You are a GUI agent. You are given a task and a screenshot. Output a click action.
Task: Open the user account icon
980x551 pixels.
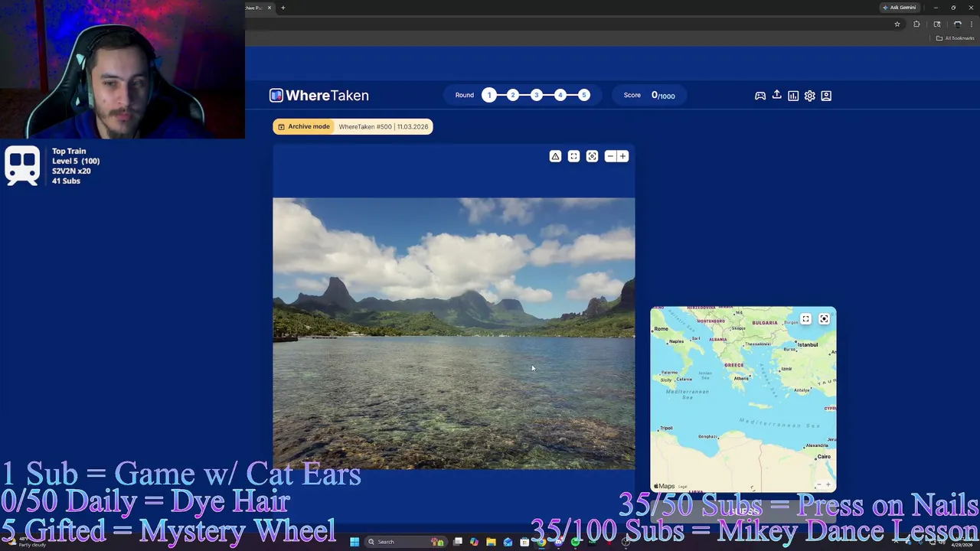[x=826, y=96]
